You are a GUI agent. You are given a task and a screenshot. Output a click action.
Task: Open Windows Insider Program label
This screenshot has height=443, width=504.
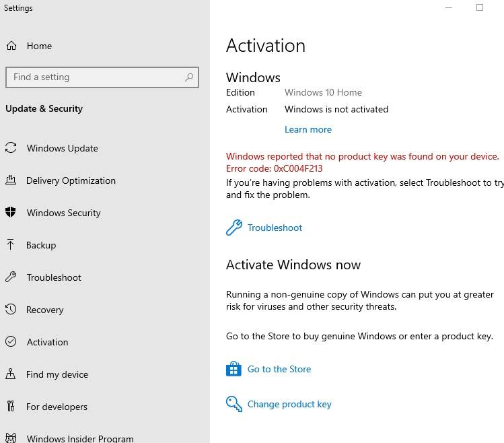80,438
